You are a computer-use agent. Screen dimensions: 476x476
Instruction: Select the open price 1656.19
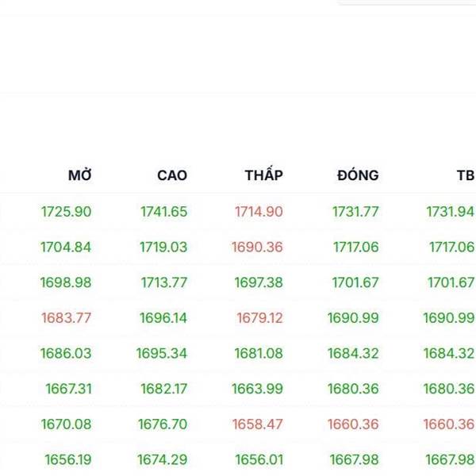coord(67,459)
